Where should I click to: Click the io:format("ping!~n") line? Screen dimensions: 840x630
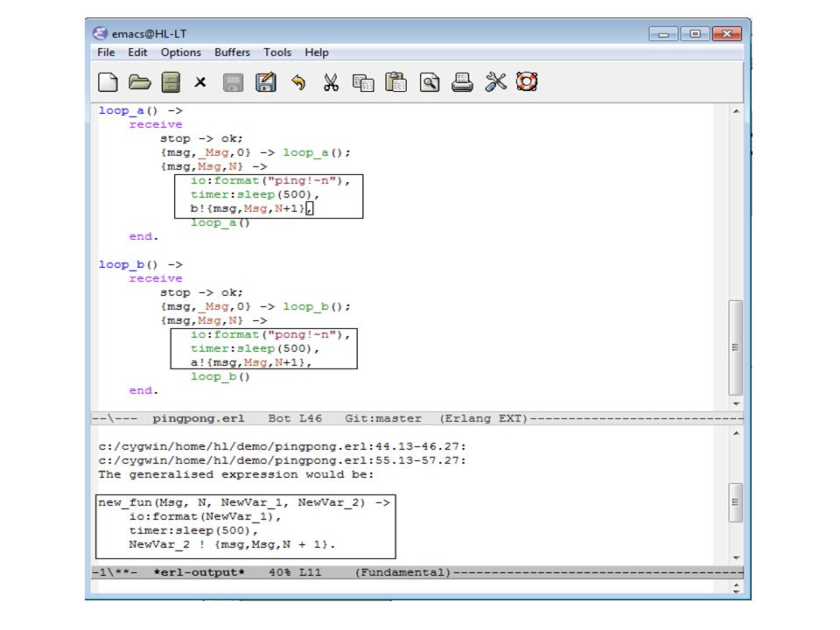click(270, 180)
